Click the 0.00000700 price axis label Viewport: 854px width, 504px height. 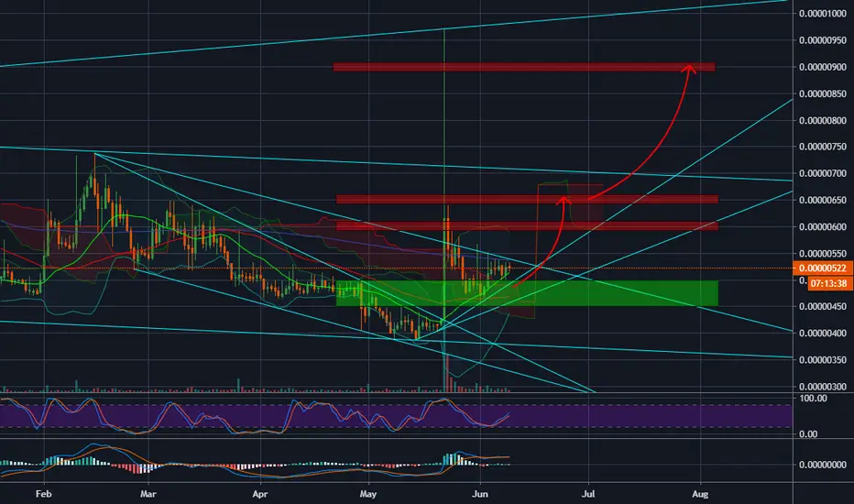point(823,173)
